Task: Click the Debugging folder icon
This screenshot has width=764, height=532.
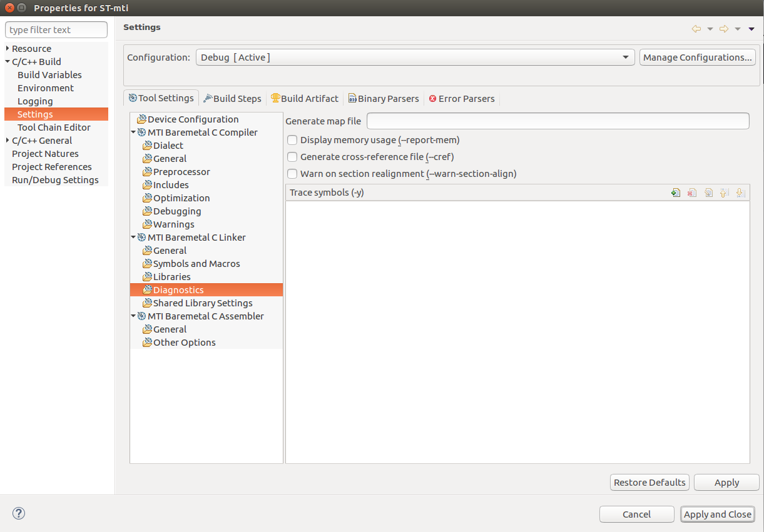Action: (147, 211)
